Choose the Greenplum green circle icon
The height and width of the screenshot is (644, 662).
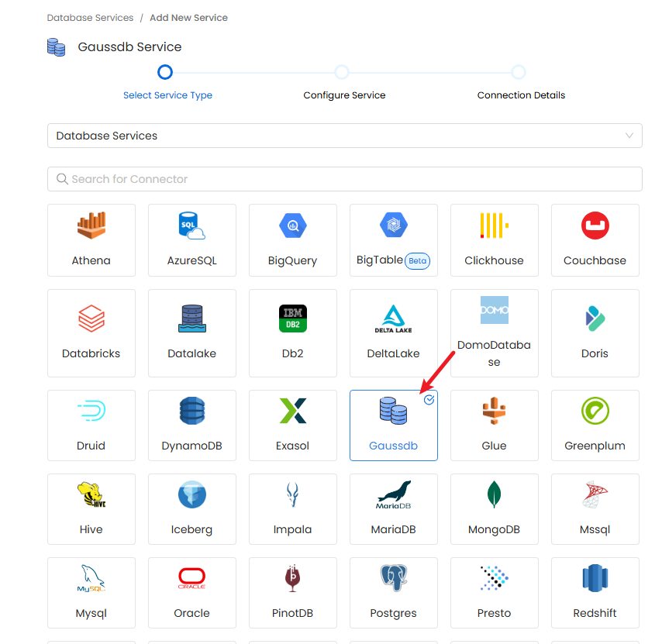coord(595,411)
